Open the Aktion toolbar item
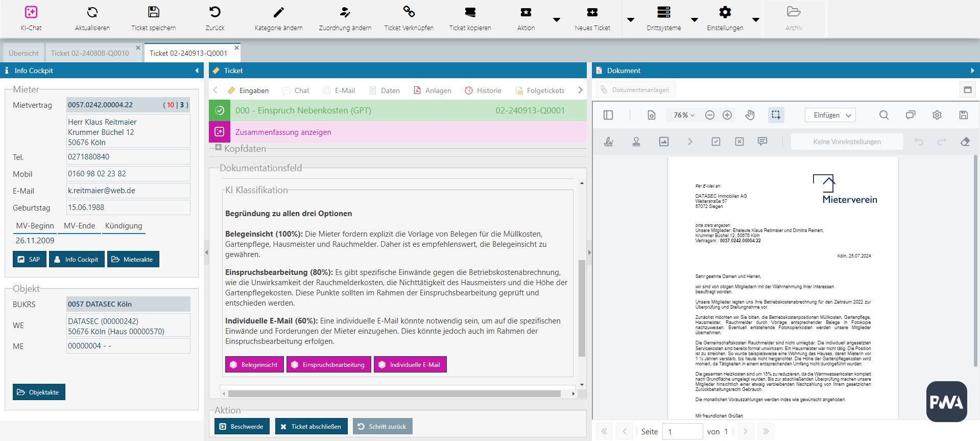Viewport: 980px width, 441px height. click(x=526, y=19)
